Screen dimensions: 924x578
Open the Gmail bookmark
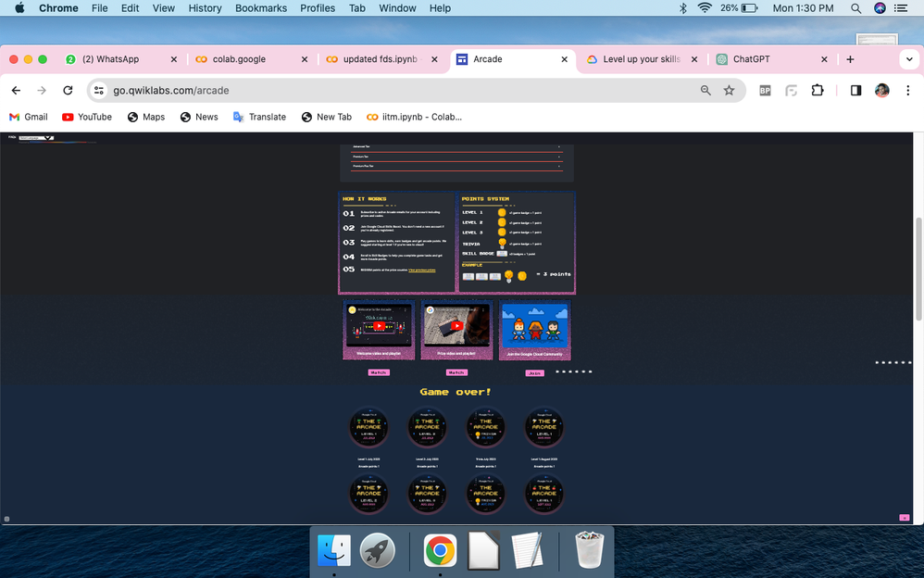click(29, 117)
